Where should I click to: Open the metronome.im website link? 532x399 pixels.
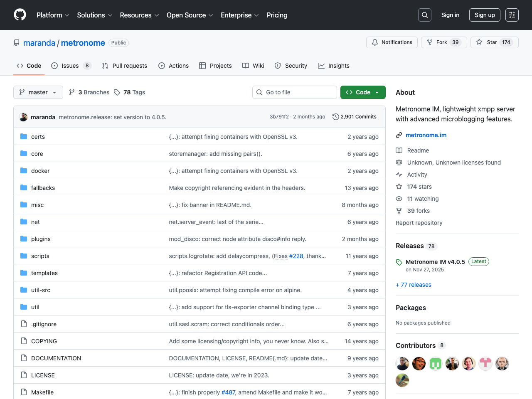pyautogui.click(x=426, y=135)
